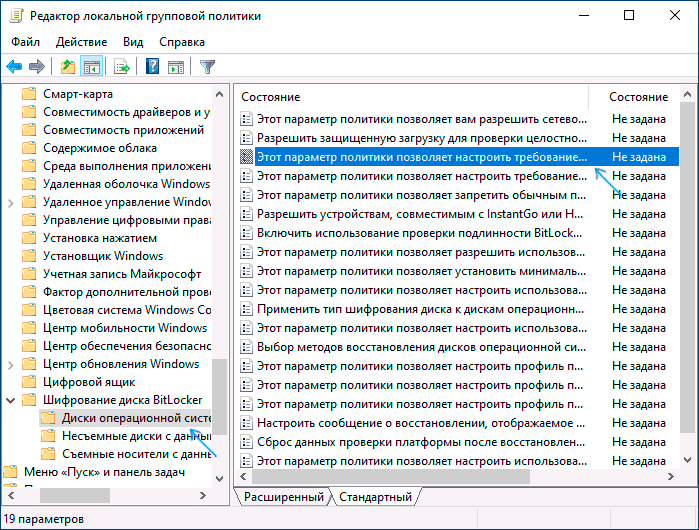Open Help via the question mark icon
The height and width of the screenshot is (530, 699).
tap(152, 67)
